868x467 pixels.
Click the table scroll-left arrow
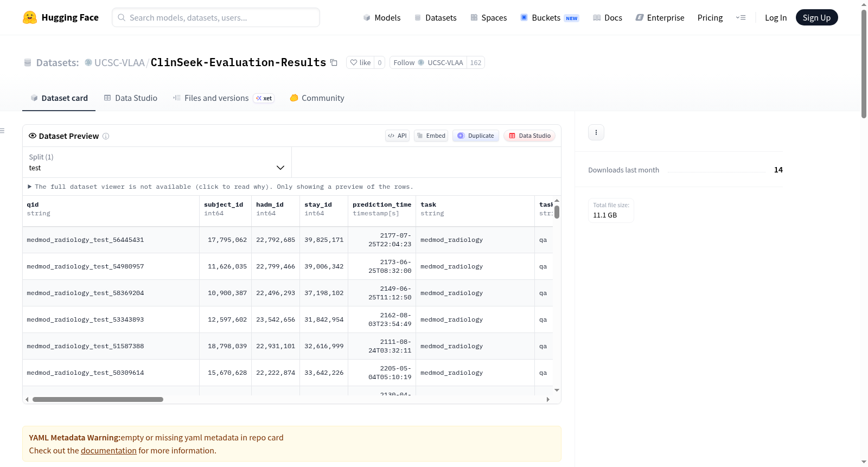point(27,400)
